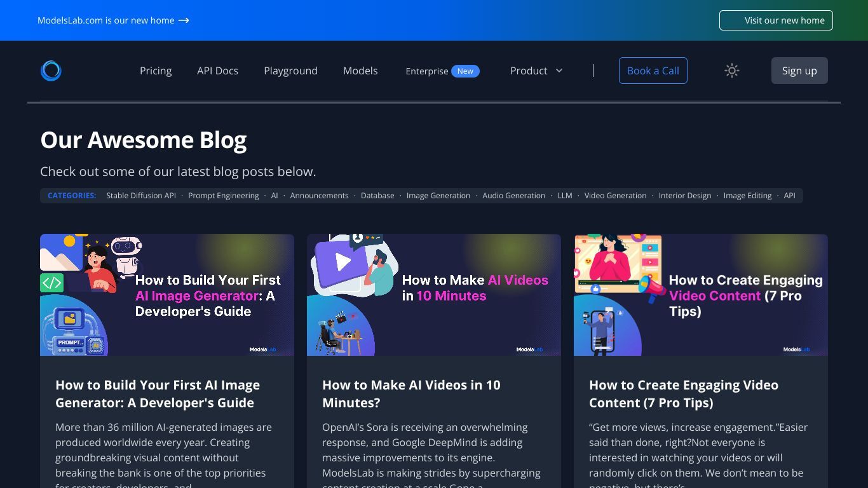Click the Our Awesome Blog heading
868x488 pixels.
[144, 140]
